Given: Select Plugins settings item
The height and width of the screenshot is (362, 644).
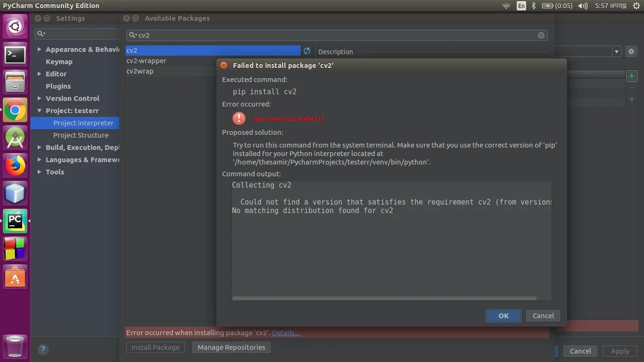Looking at the screenshot, I should (x=58, y=86).
